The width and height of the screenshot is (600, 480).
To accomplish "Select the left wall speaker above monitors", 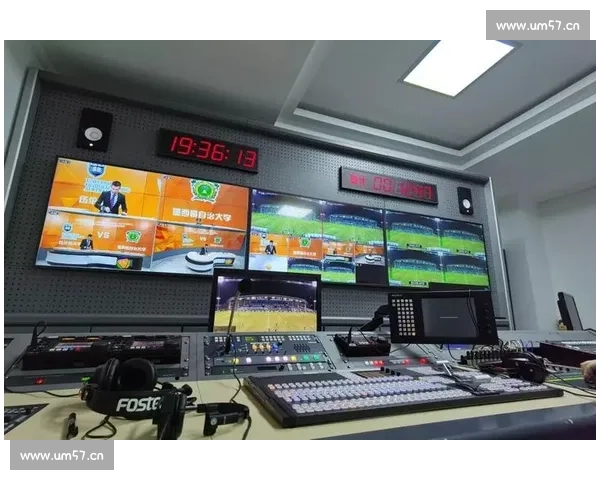I will click(94, 130).
